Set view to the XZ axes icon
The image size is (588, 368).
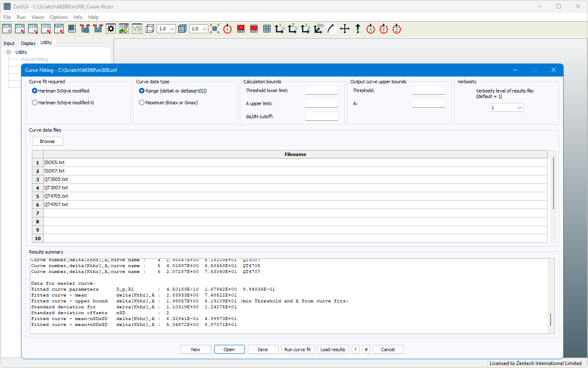point(306,29)
